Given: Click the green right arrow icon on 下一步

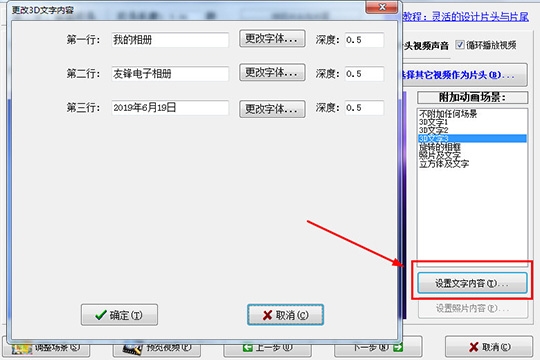Looking at the screenshot, I should click(x=398, y=348).
